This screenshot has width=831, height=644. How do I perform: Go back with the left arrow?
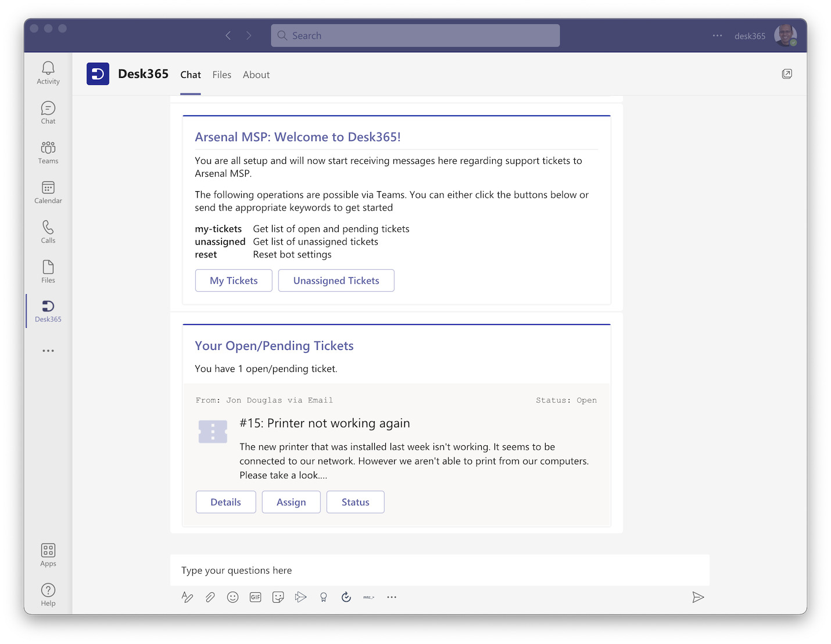point(228,35)
